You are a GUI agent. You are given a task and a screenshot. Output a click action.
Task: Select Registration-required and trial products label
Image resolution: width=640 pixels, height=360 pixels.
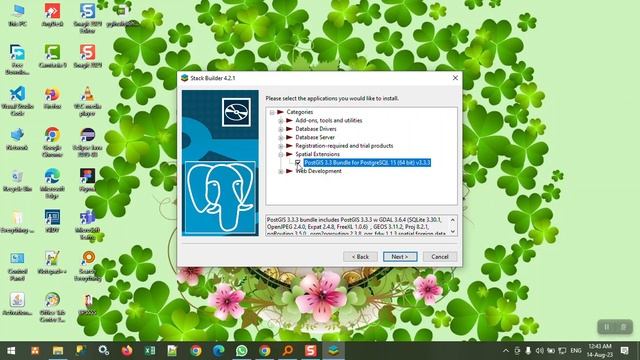[x=344, y=146]
